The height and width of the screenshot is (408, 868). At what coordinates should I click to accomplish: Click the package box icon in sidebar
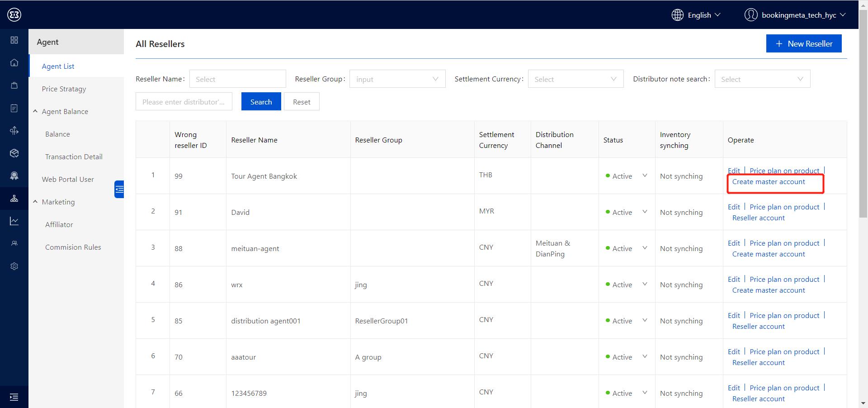(14, 153)
